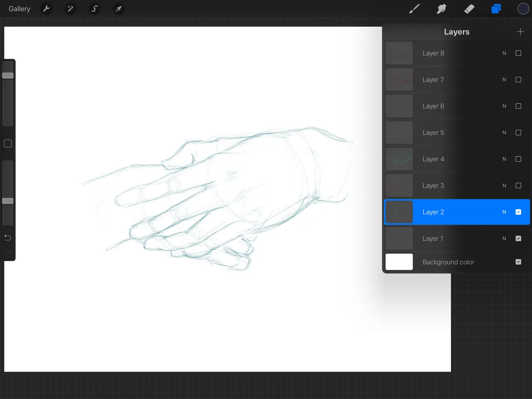Tap the Undo arrow
Viewport: 532px width, 399px height.
pos(7,238)
